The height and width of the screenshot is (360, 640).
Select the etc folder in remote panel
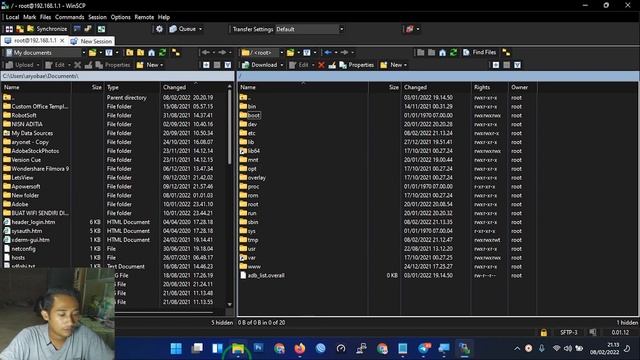(x=251, y=133)
